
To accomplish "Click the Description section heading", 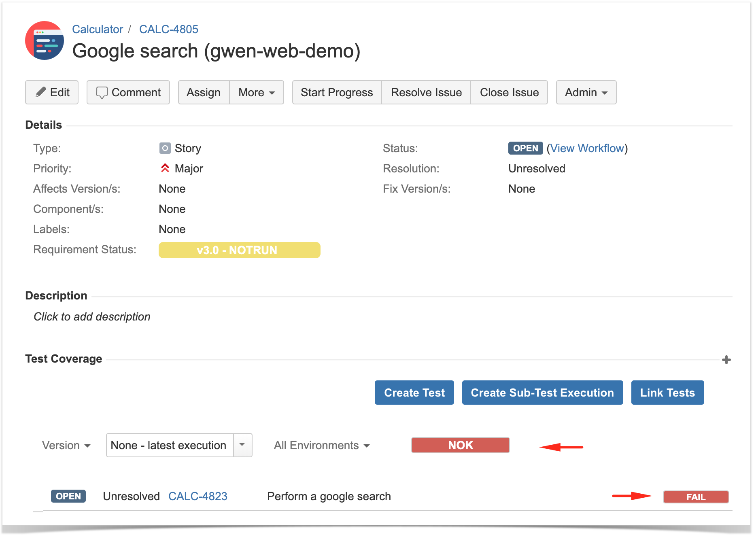I will 56,295.
